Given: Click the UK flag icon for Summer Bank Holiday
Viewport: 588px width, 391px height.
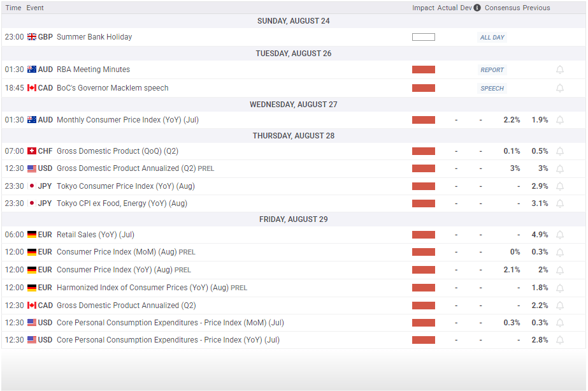Looking at the screenshot, I should tap(32, 37).
